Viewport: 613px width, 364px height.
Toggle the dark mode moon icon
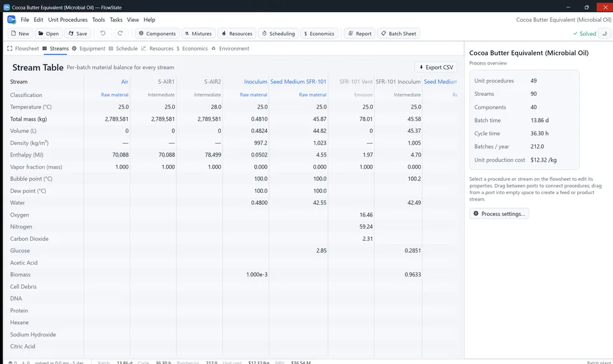[x=605, y=34]
